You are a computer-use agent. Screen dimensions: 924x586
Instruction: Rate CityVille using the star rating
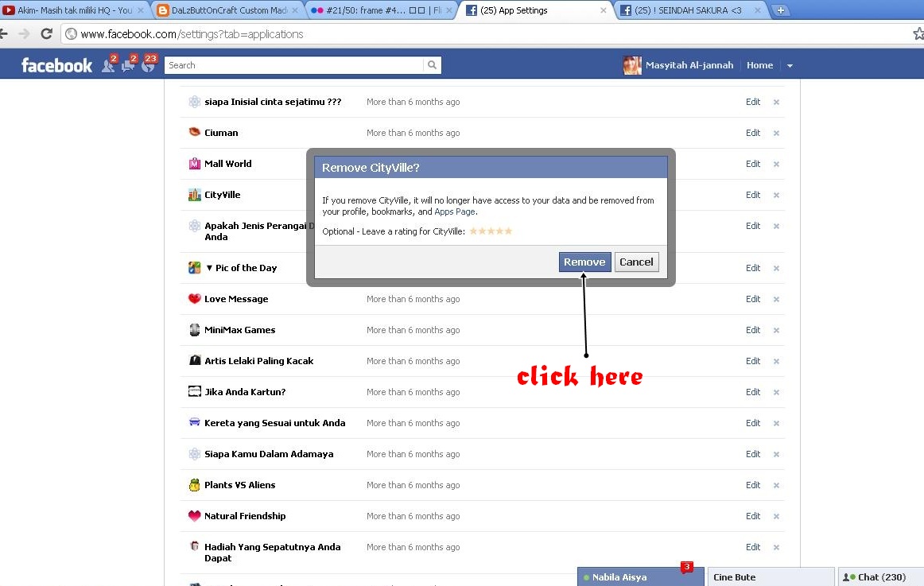click(x=491, y=231)
